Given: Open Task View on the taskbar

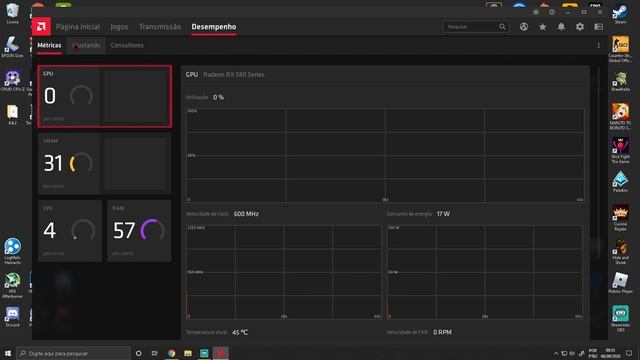Looking at the screenshot, I should 155,353.
